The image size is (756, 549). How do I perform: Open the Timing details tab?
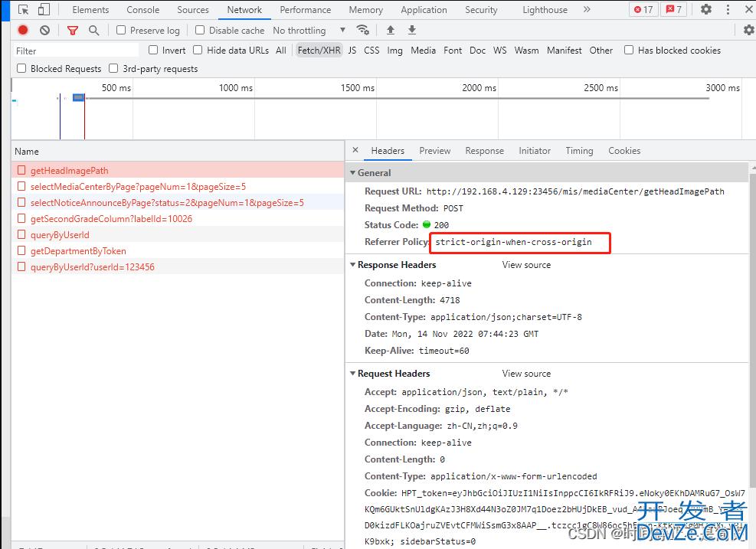click(x=579, y=151)
